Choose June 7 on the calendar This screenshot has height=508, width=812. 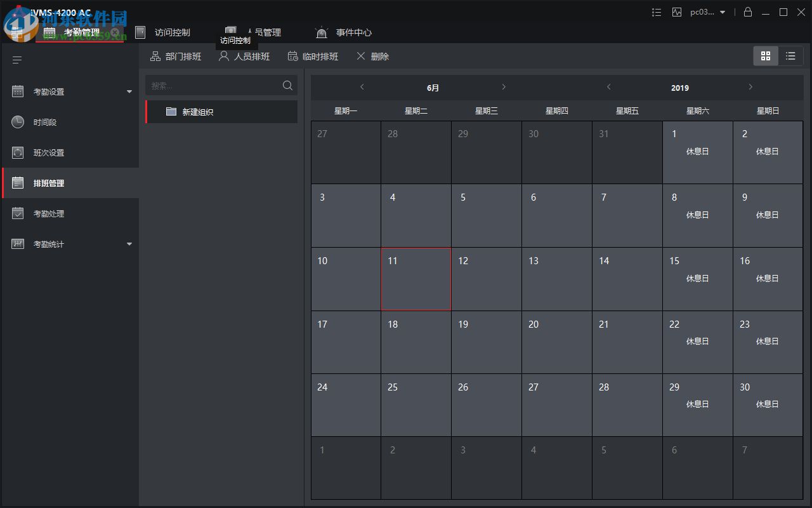click(x=627, y=216)
